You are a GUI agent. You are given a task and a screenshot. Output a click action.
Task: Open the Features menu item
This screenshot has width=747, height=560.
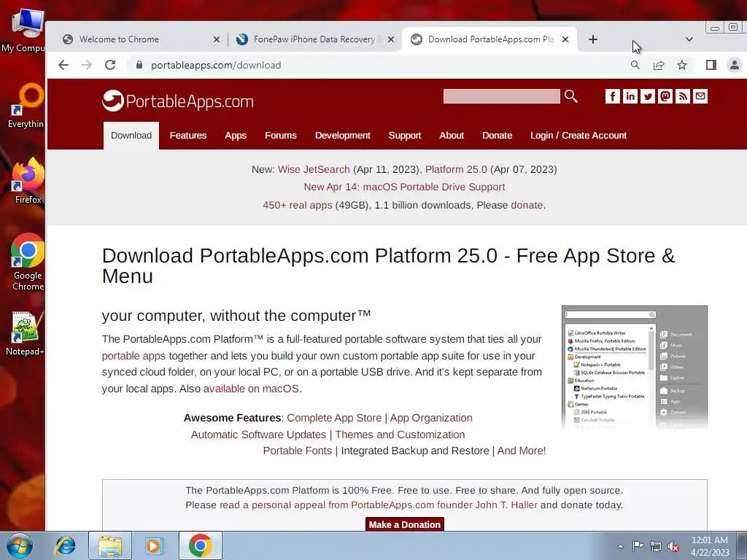(x=188, y=136)
